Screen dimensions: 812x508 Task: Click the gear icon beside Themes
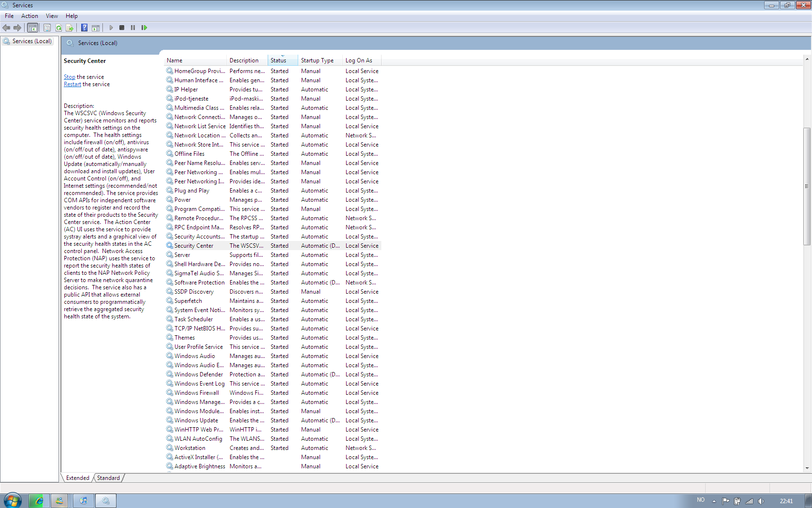coord(170,338)
